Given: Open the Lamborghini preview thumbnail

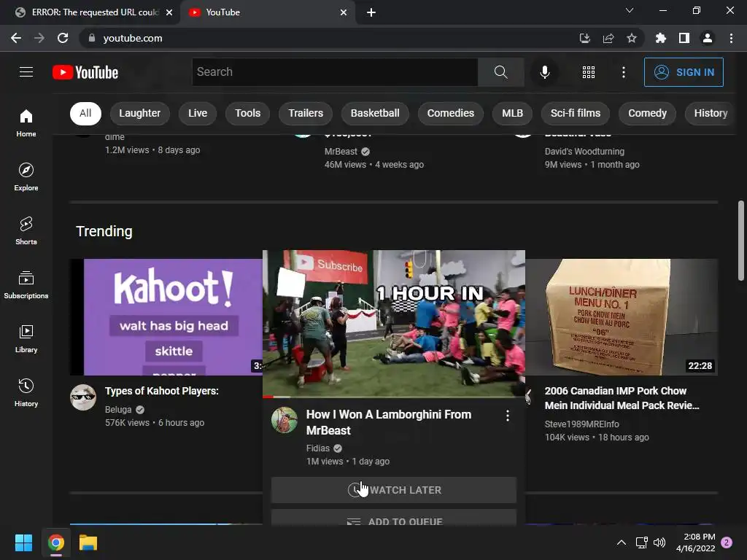Looking at the screenshot, I should click(x=393, y=323).
